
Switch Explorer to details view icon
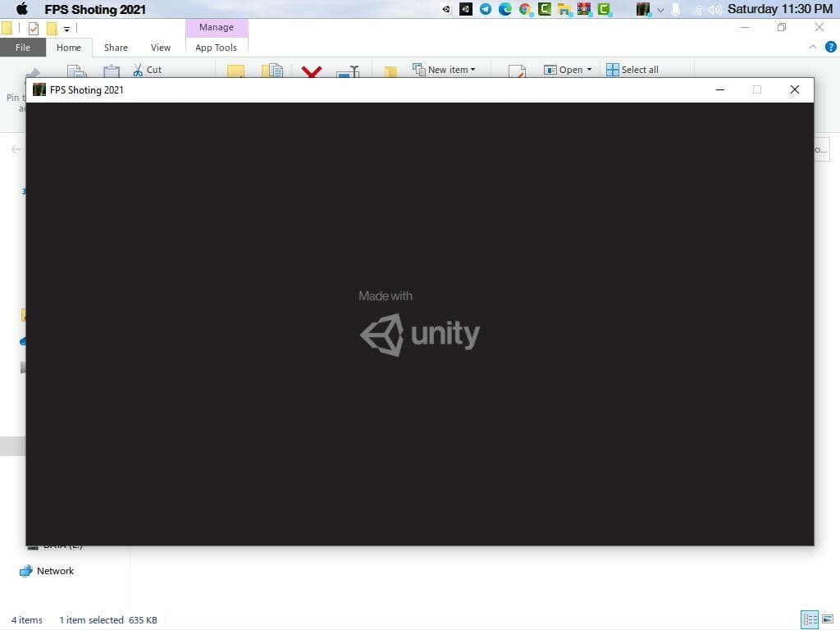810,620
